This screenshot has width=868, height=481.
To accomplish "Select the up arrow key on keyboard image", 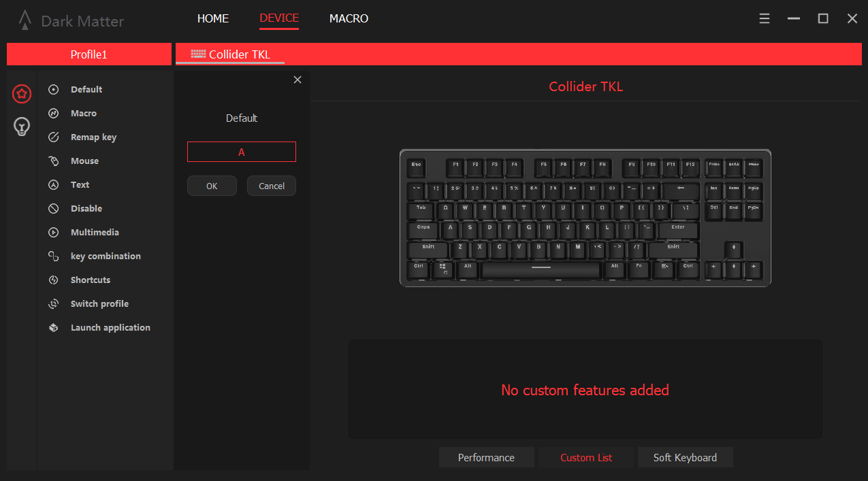I will click(734, 250).
